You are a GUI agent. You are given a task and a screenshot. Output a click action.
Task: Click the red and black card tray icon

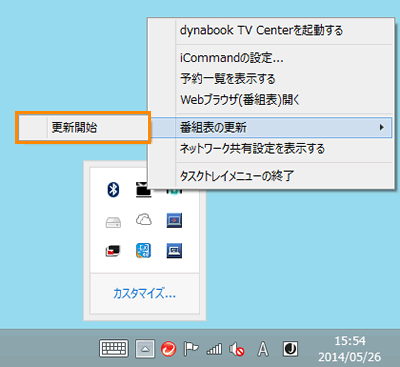click(113, 251)
